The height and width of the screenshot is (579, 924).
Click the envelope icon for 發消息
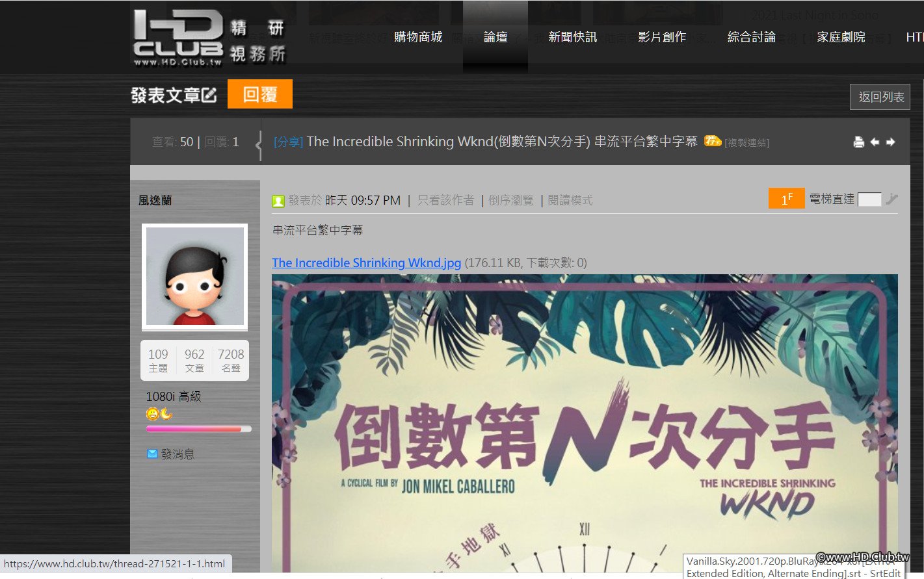pyautogui.click(x=152, y=454)
